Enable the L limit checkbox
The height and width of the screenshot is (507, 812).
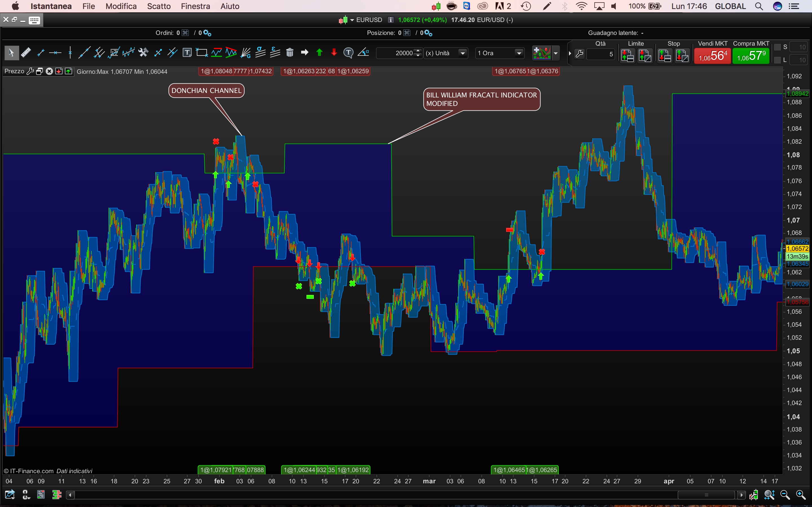(x=777, y=60)
